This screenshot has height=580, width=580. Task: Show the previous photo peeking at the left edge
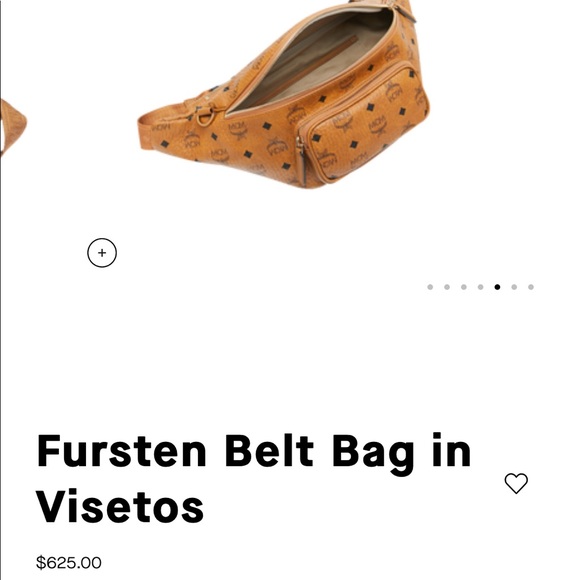[14, 126]
